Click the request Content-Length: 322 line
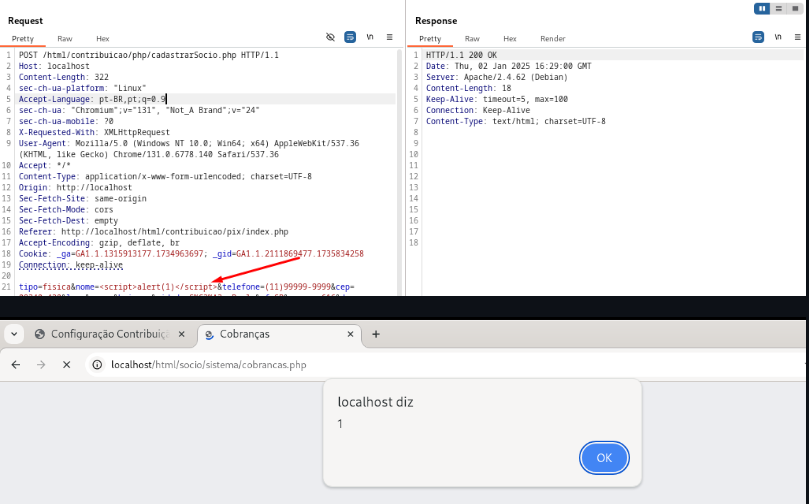809x504 pixels. pyautogui.click(x=63, y=77)
